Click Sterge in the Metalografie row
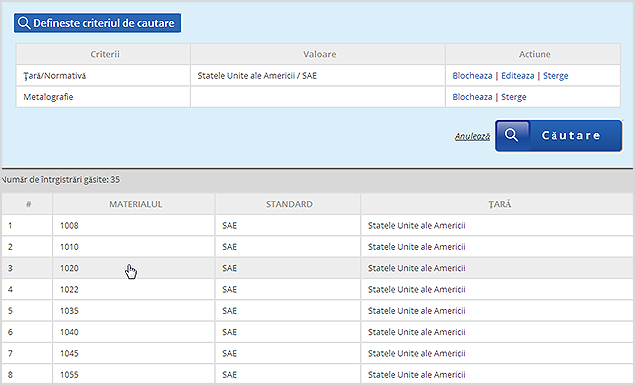Image resolution: width=635 pixels, height=385 pixels. [x=514, y=97]
